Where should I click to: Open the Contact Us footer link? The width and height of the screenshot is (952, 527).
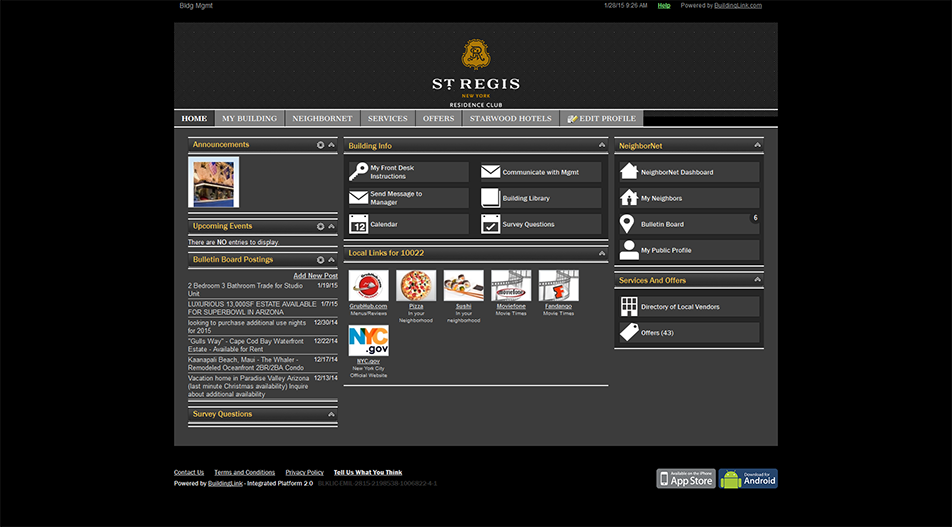(x=189, y=472)
